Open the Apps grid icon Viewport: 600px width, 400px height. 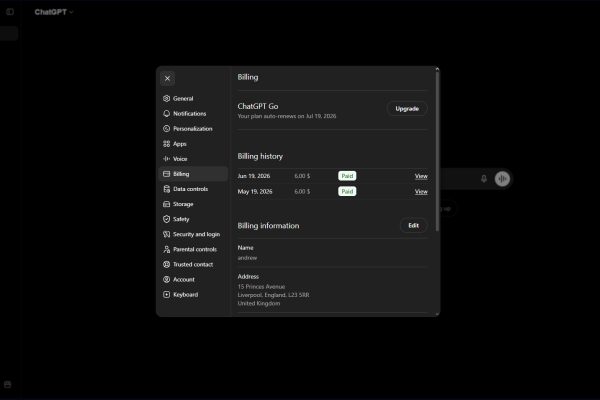(x=166, y=144)
